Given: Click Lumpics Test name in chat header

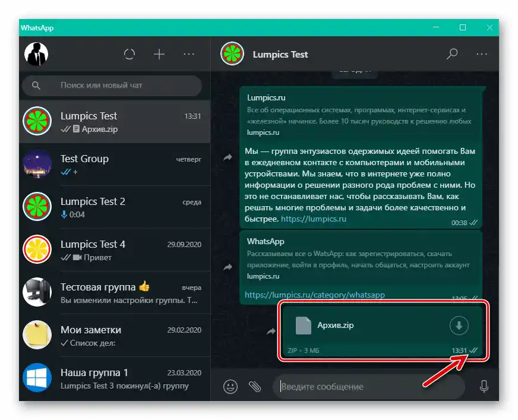Looking at the screenshot, I should click(280, 55).
